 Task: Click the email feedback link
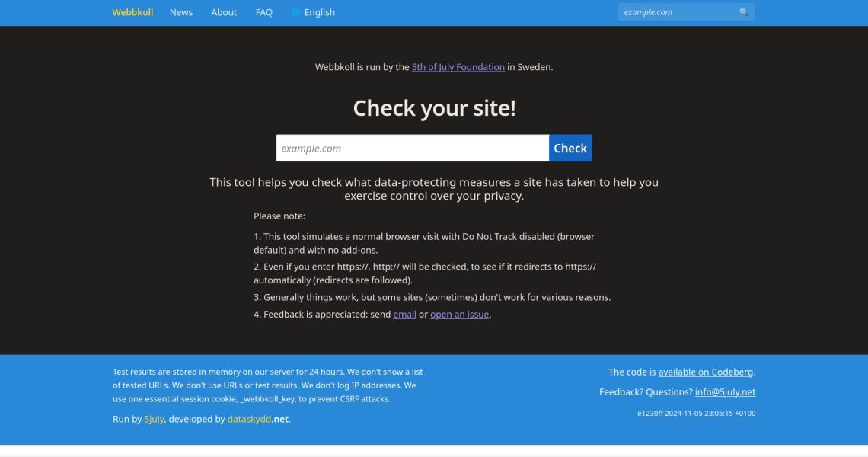point(404,315)
